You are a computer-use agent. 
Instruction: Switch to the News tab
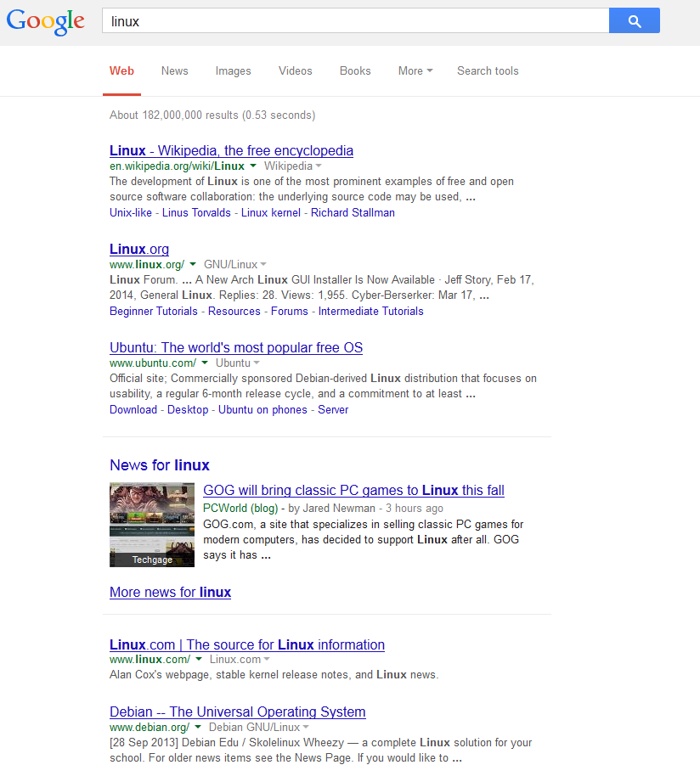click(x=174, y=71)
